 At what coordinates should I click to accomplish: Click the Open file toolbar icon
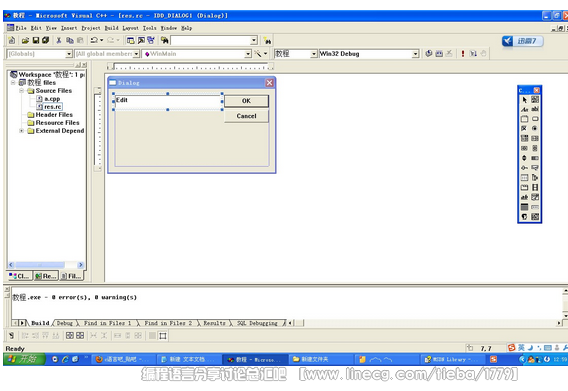tap(25, 40)
